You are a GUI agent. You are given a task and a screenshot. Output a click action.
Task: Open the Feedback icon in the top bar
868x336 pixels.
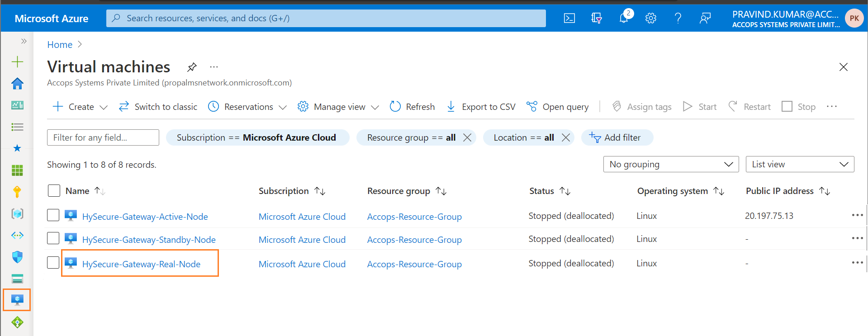(x=705, y=18)
